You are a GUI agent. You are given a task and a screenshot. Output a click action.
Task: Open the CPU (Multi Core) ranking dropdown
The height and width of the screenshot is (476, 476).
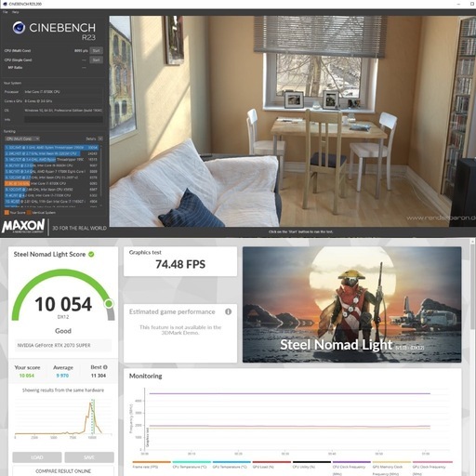click(x=22, y=139)
